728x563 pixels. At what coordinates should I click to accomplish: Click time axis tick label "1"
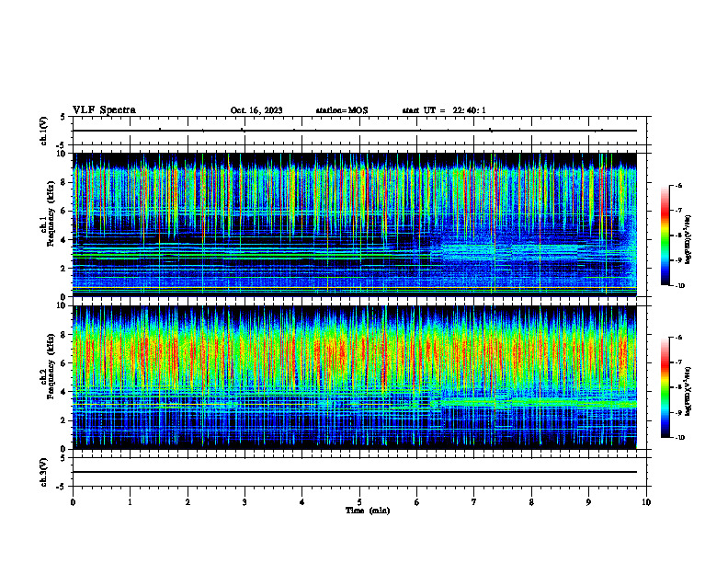point(130,502)
